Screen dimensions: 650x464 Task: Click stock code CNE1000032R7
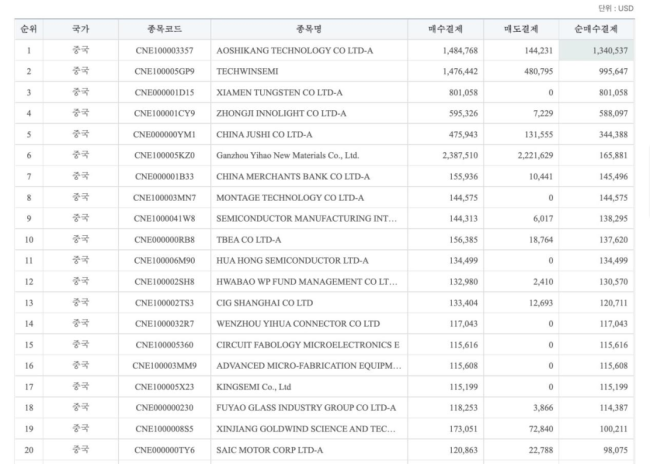[x=164, y=323]
